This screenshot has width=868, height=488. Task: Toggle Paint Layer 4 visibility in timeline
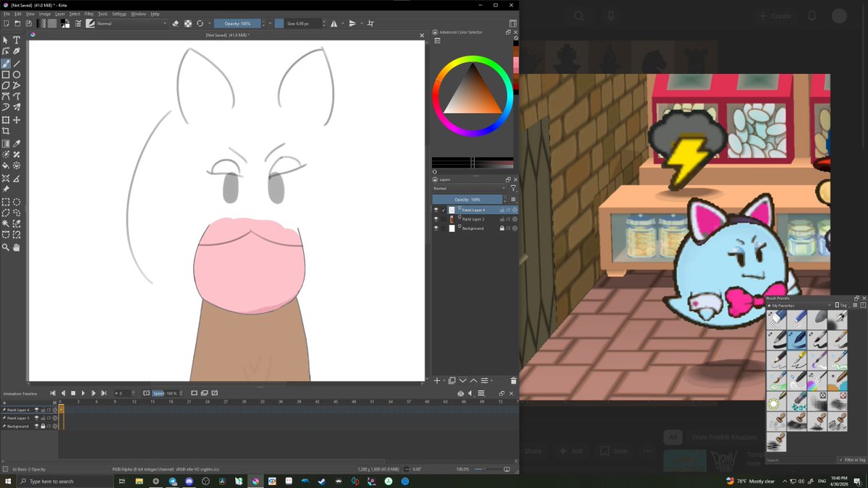click(x=37, y=410)
